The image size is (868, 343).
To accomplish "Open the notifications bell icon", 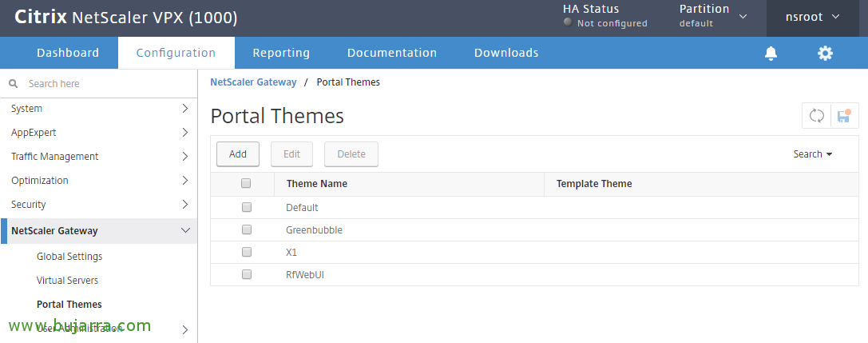I will pyautogui.click(x=771, y=54).
